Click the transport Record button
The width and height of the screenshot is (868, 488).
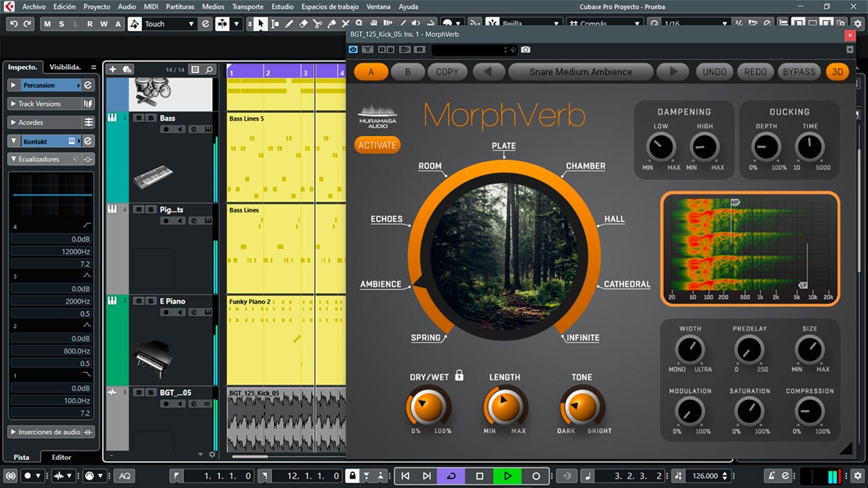click(536, 476)
